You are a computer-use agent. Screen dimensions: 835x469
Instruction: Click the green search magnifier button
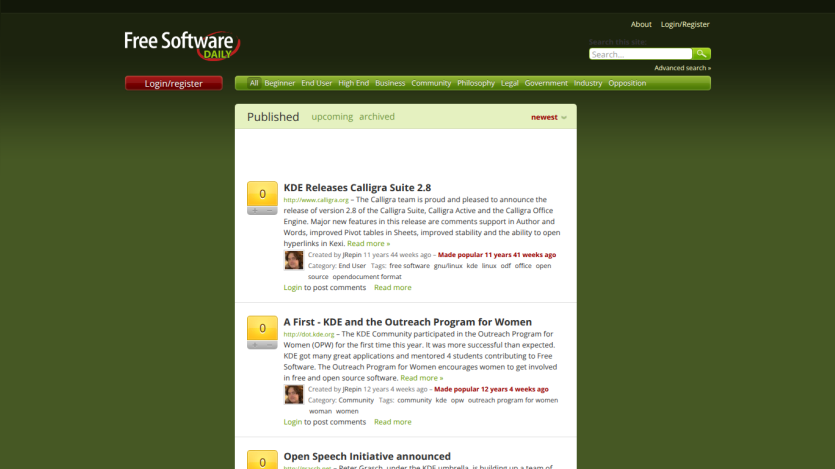click(x=701, y=54)
